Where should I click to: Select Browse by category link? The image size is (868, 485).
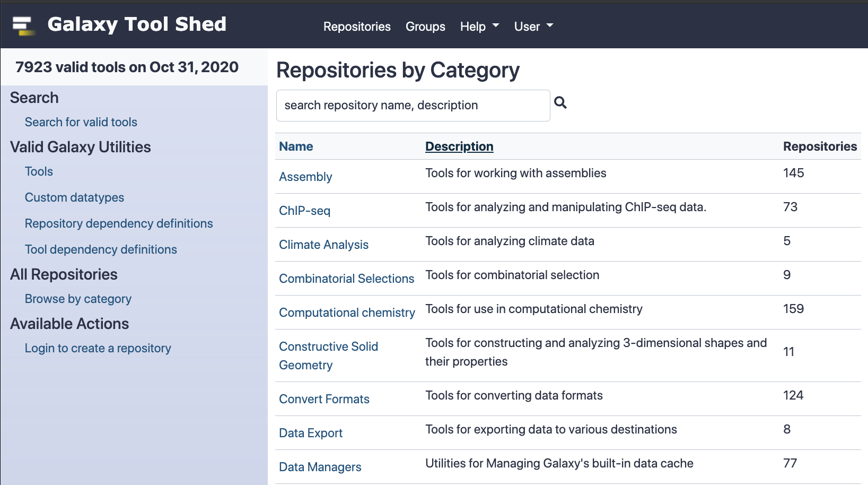78,299
